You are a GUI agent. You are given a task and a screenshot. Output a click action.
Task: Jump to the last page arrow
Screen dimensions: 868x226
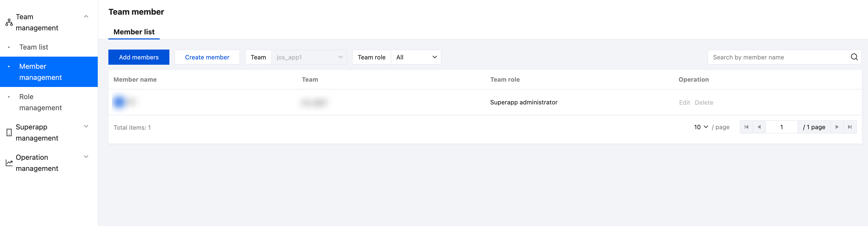pyautogui.click(x=850, y=127)
